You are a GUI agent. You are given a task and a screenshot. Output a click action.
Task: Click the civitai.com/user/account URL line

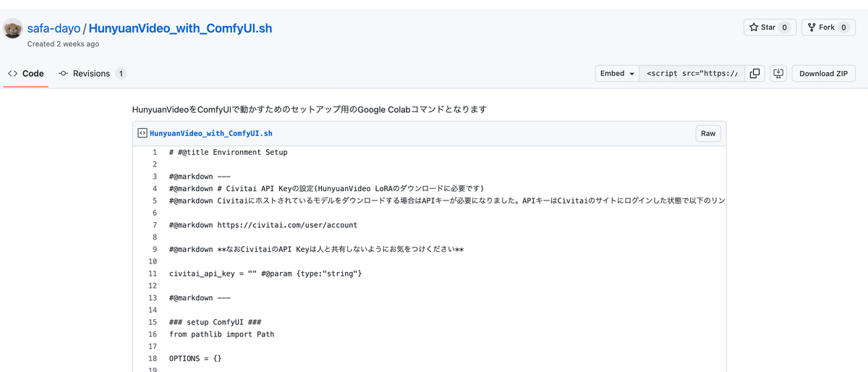point(263,225)
